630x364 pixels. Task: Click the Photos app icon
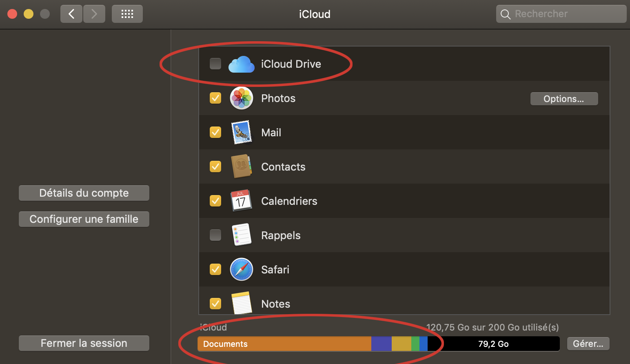coord(241,98)
